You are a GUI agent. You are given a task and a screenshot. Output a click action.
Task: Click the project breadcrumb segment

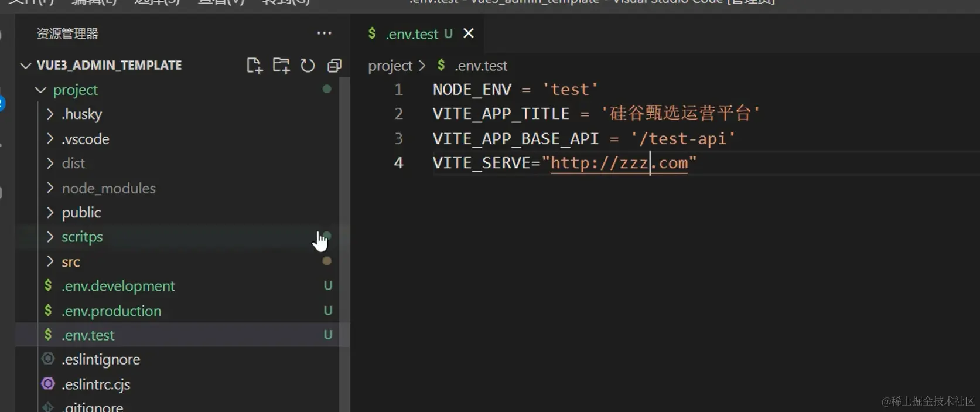[x=390, y=66]
